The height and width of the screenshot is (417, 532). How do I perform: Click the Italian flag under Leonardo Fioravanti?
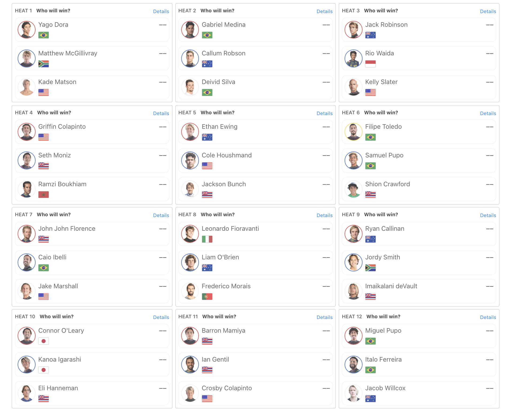(207, 239)
